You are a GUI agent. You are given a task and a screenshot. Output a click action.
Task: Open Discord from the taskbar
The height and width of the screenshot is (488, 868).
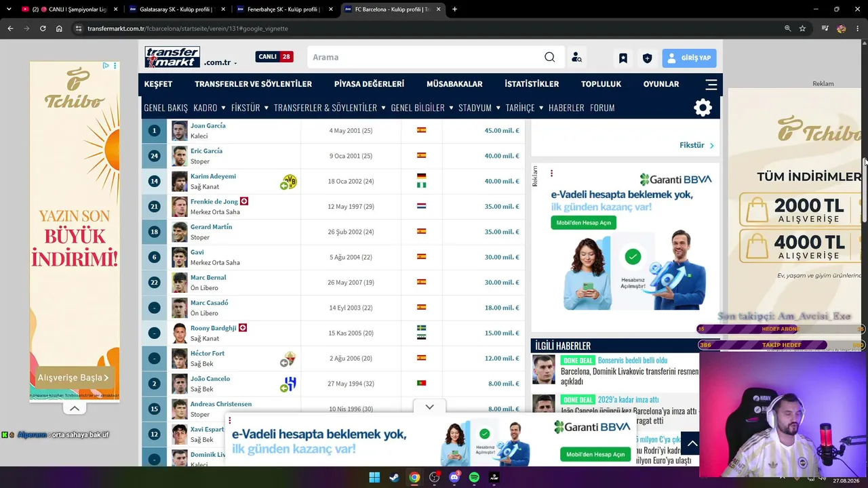[x=454, y=477]
